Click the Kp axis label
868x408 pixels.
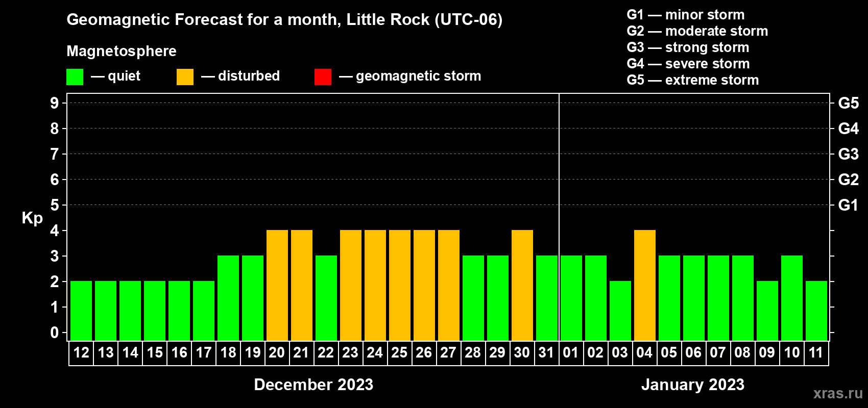click(x=32, y=218)
